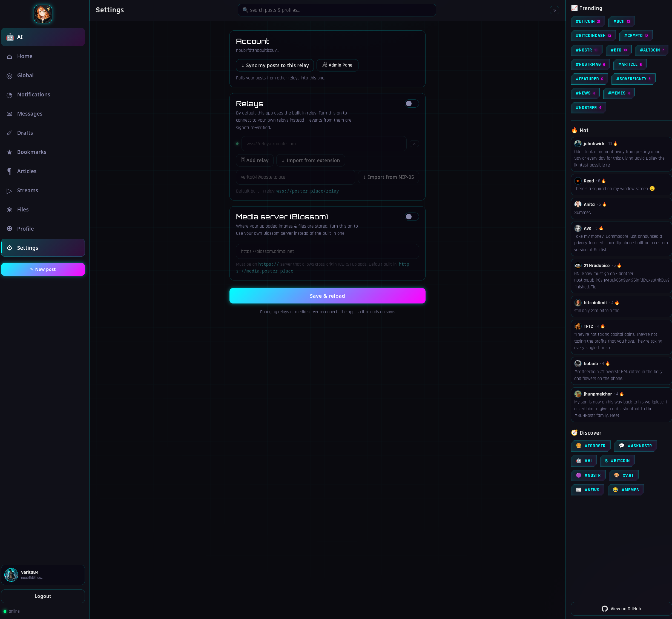Viewport: 672px width, 619px height.
Task: Click Reed's avatar in Hot list
Action: 578,181
